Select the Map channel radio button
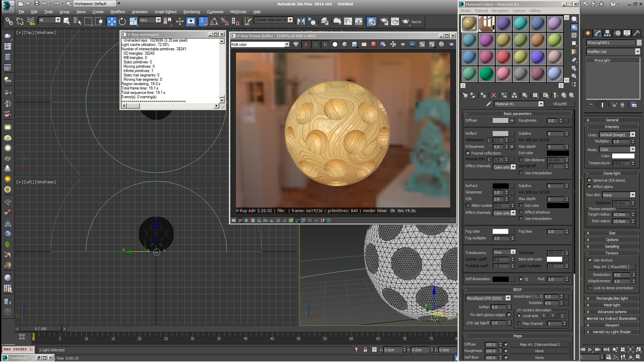 [x=519, y=323]
